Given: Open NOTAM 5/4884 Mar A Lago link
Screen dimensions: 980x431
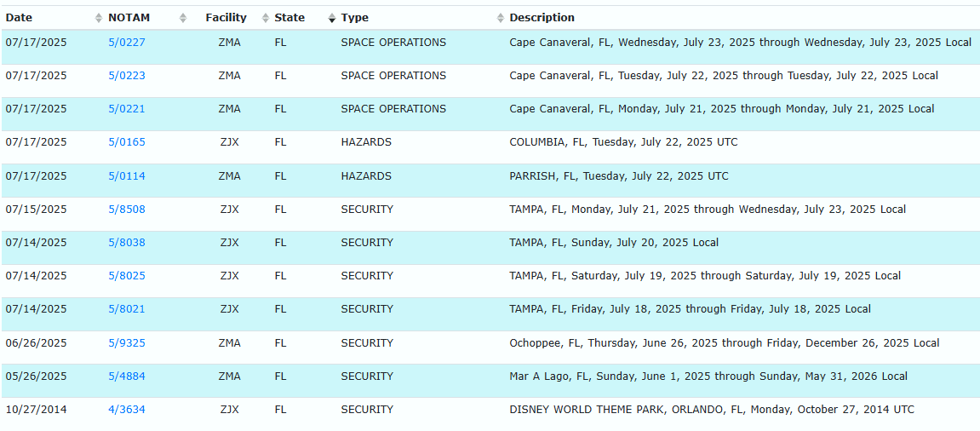Looking at the screenshot, I should pyautogui.click(x=127, y=376).
